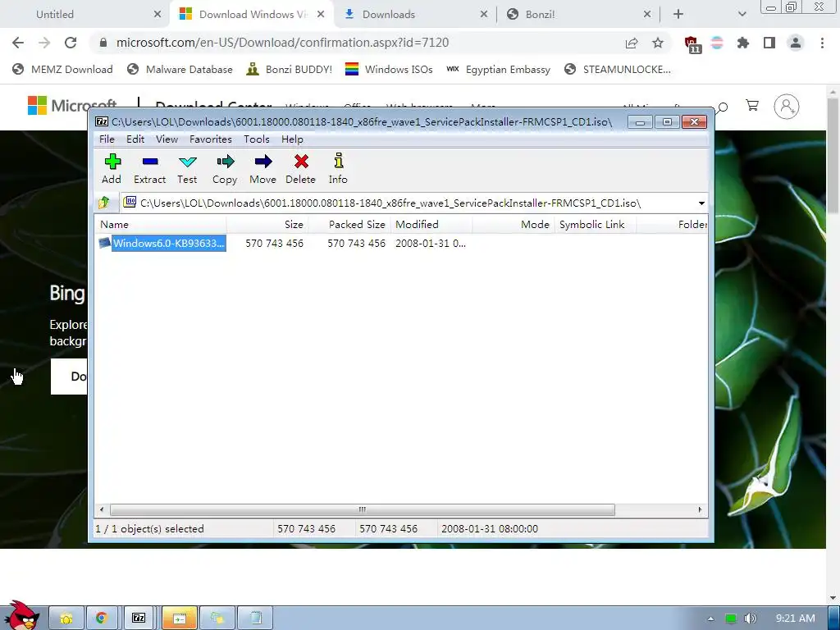Image resolution: width=840 pixels, height=630 pixels.
Task: Open the Edit menu in 7-Zip
Action: pos(135,139)
